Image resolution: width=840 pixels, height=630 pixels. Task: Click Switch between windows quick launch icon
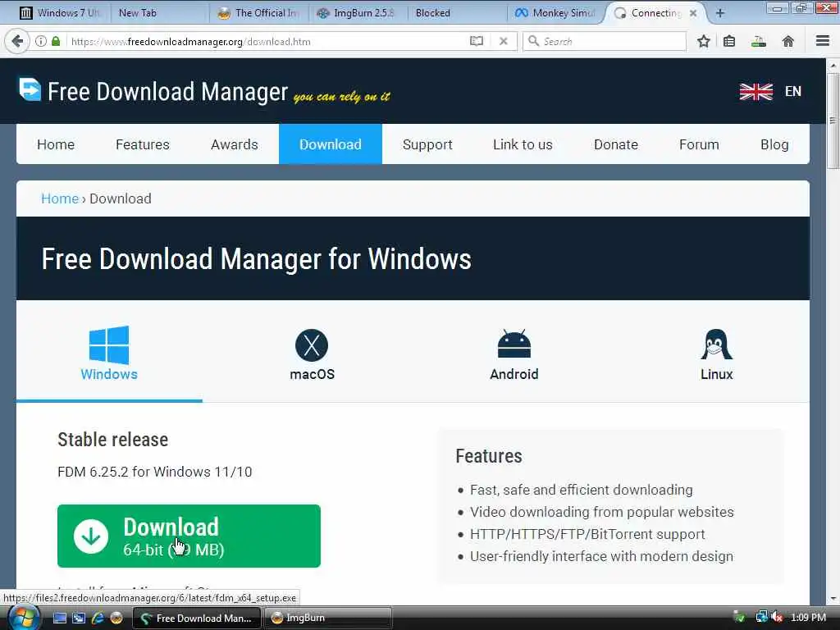[x=79, y=618]
